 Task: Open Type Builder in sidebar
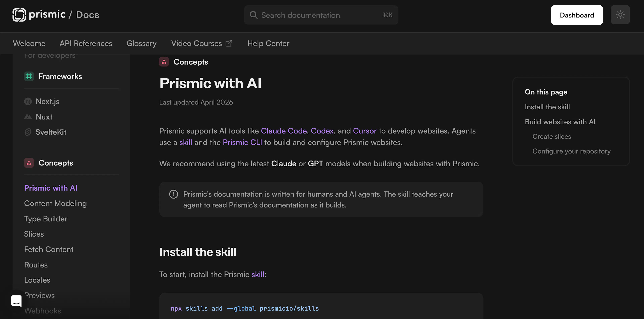tap(46, 219)
